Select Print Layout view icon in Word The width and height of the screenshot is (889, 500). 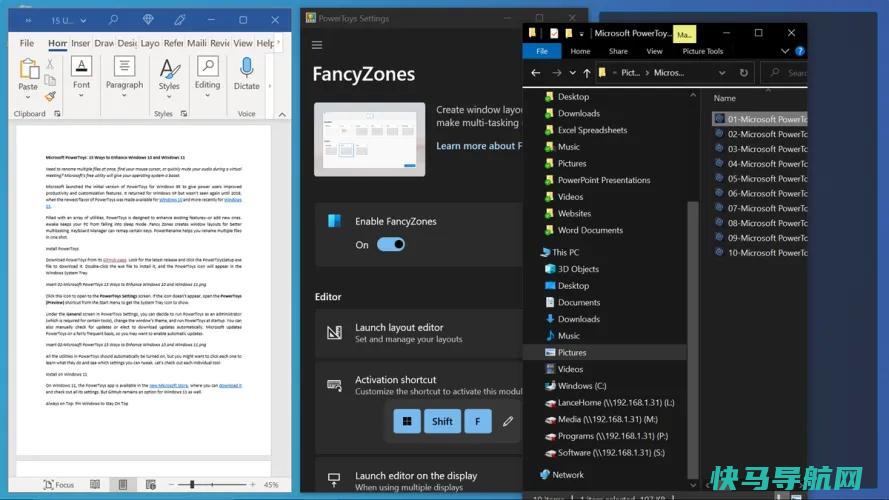pos(122,485)
